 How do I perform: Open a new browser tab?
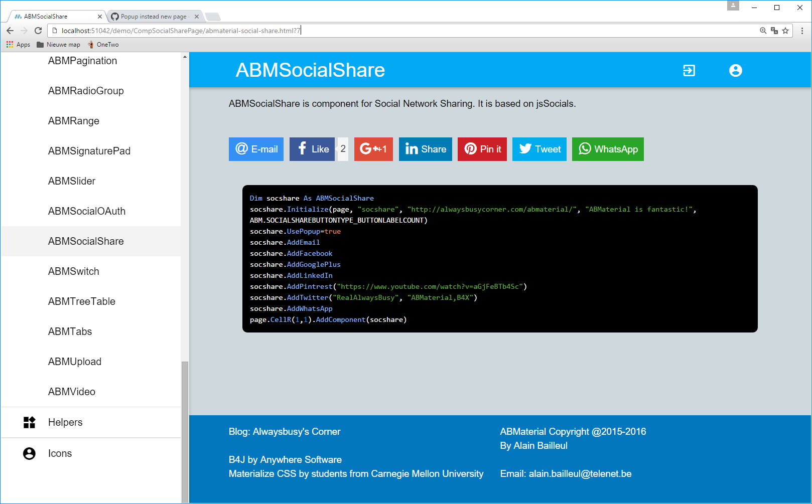[x=213, y=17]
